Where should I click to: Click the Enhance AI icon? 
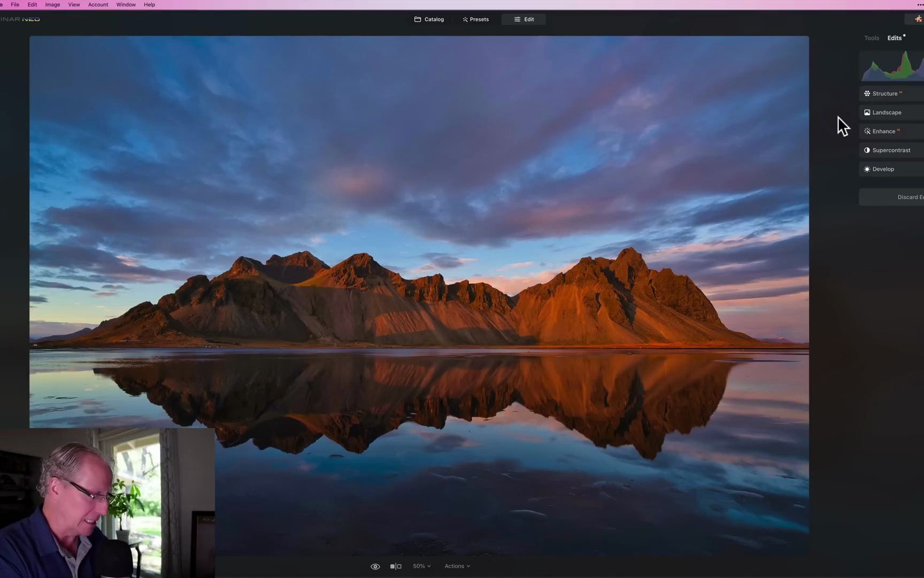click(x=867, y=131)
